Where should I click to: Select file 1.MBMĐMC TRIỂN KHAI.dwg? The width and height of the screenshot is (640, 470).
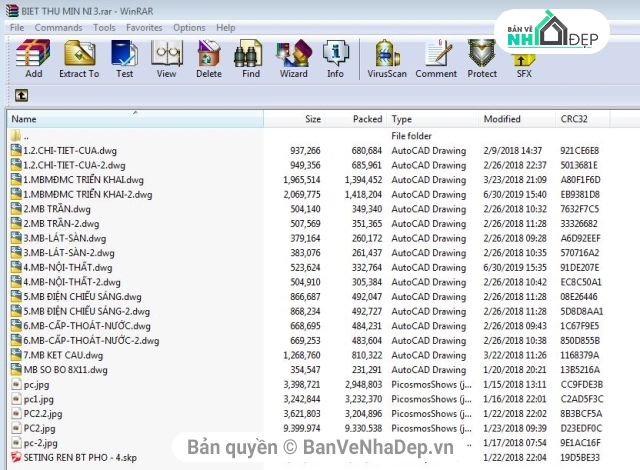click(x=83, y=180)
